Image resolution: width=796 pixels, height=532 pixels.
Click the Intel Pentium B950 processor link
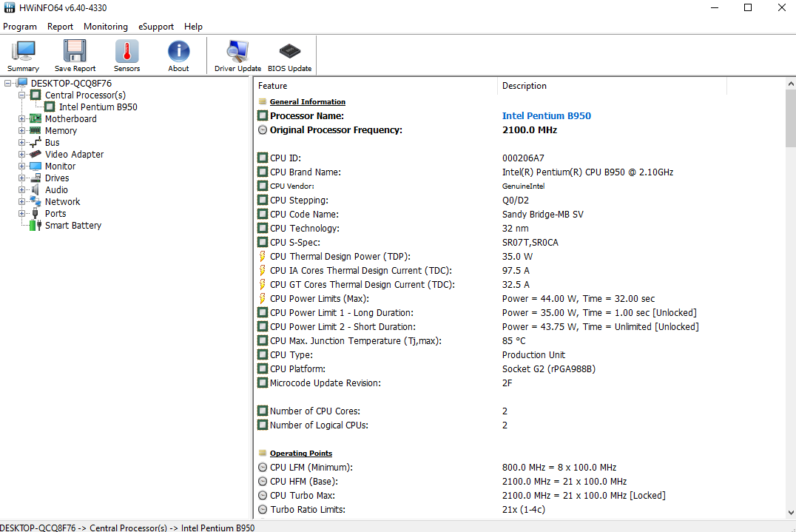pyautogui.click(x=546, y=116)
